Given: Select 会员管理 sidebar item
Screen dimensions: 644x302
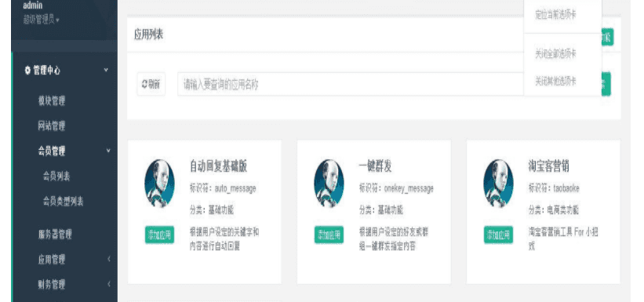Looking at the screenshot, I should click(x=52, y=151).
